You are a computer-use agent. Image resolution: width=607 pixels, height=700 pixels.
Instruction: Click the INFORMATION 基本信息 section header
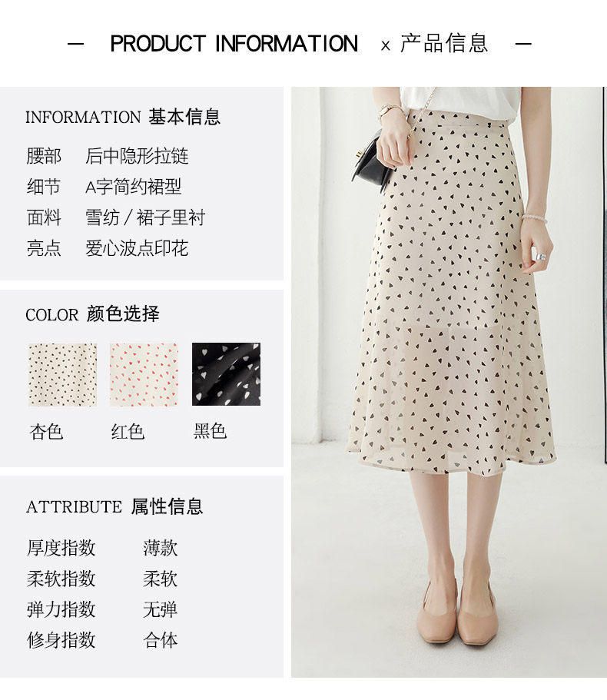click(x=123, y=117)
